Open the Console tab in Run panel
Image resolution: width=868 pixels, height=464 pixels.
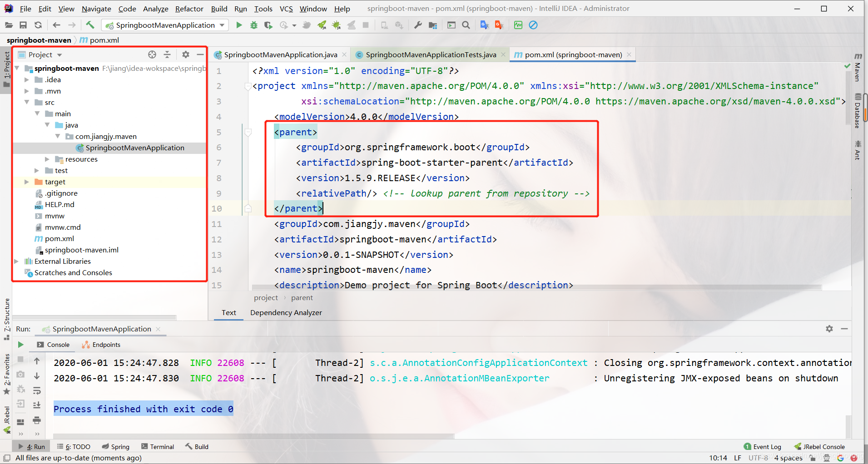click(x=53, y=345)
